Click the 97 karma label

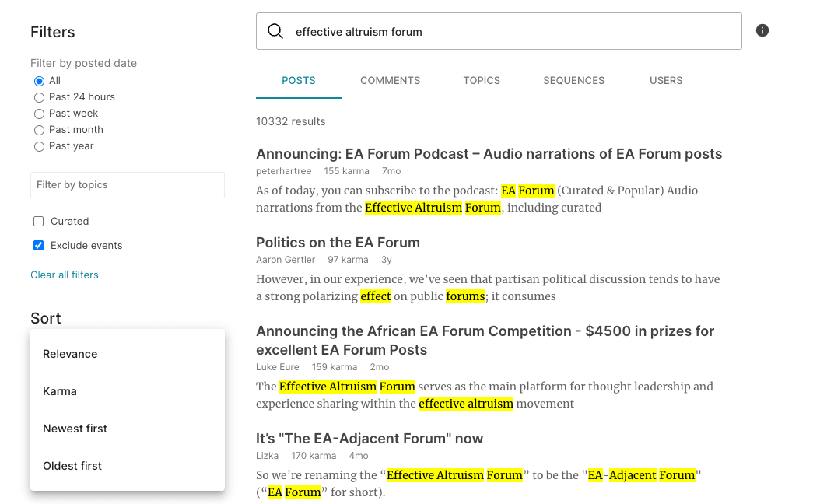coord(348,260)
